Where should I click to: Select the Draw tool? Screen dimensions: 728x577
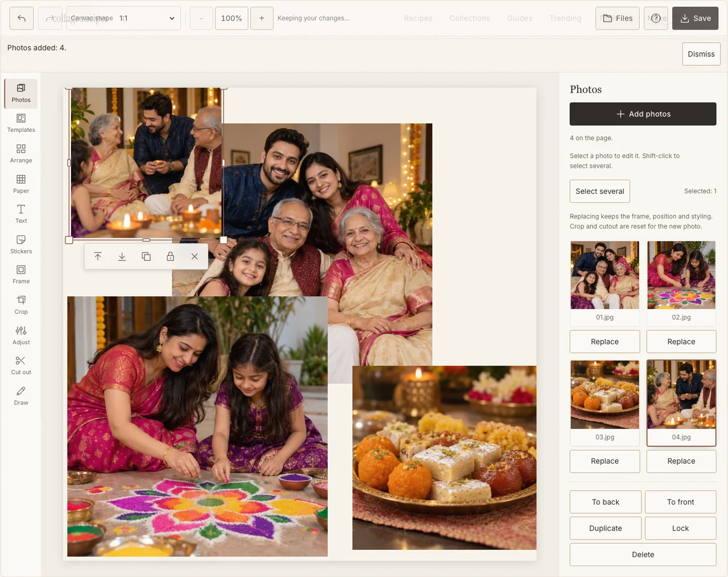click(x=21, y=396)
